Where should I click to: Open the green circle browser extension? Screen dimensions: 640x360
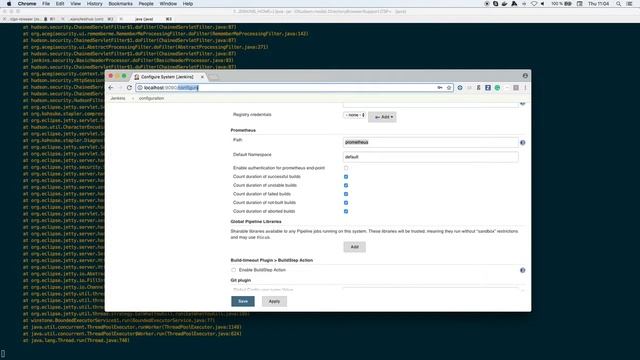click(497, 88)
